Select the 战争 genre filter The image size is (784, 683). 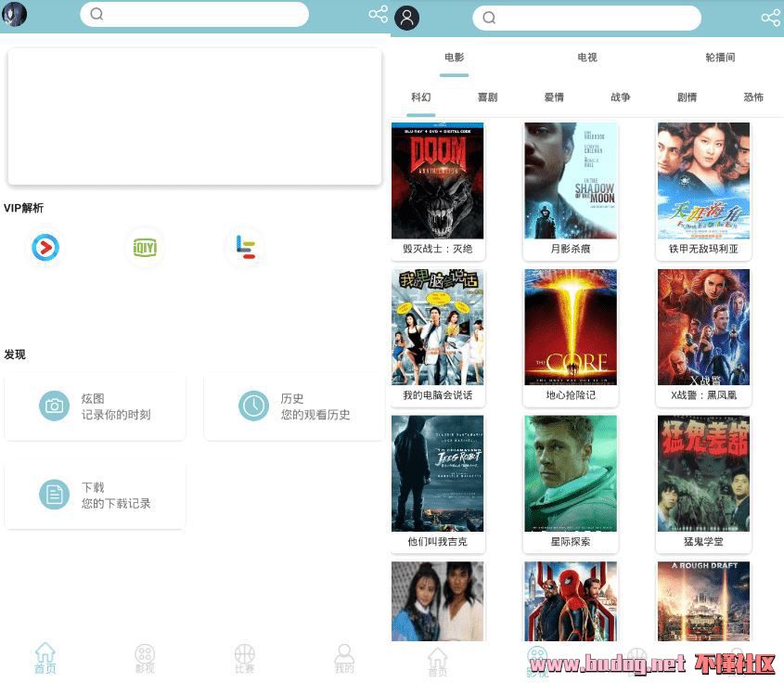click(x=620, y=97)
